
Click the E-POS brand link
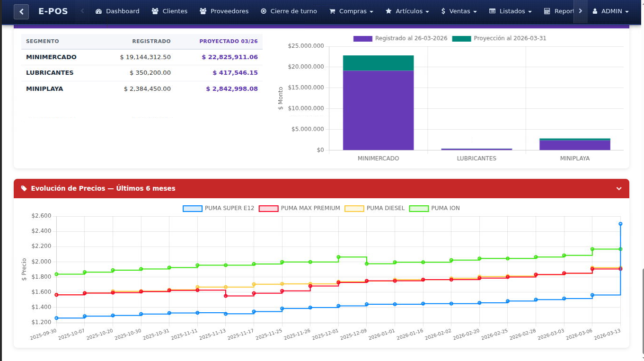pos(53,11)
